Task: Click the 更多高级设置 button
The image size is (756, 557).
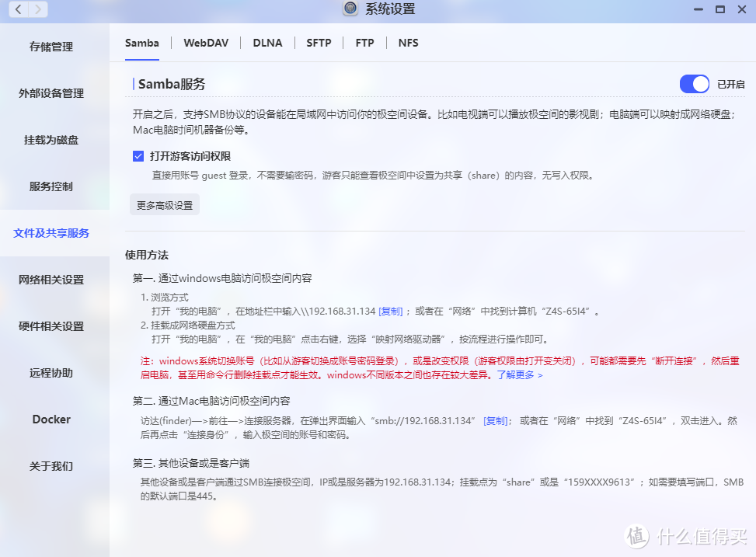Action: 164,205
